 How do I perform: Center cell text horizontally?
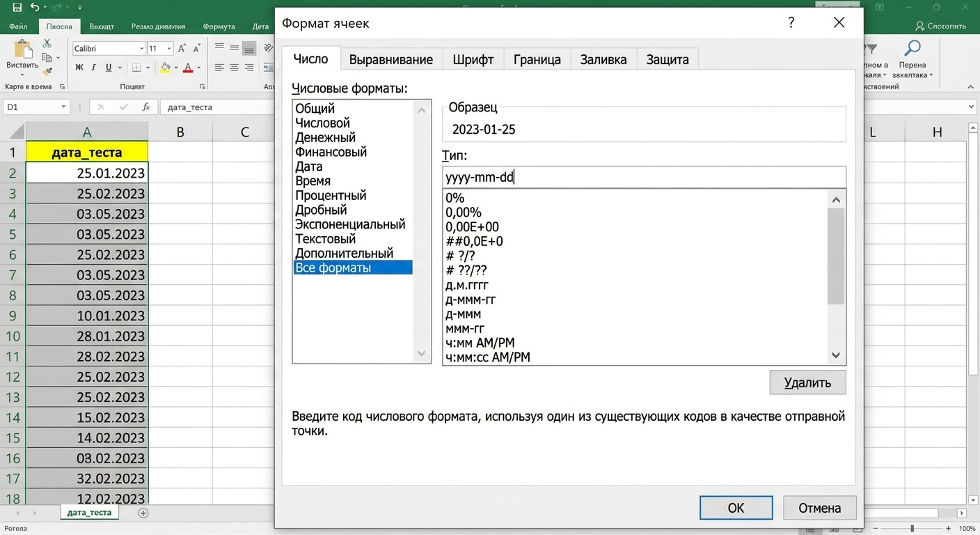click(x=234, y=68)
